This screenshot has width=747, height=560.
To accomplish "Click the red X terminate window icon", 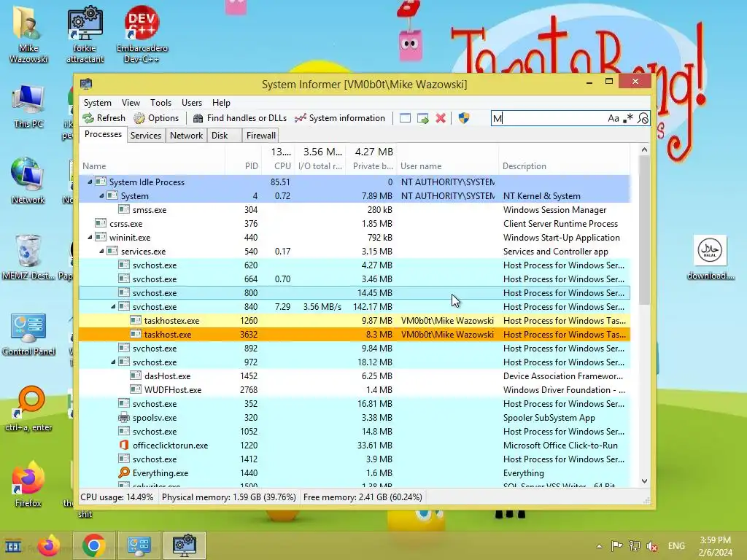I will pos(441,118).
